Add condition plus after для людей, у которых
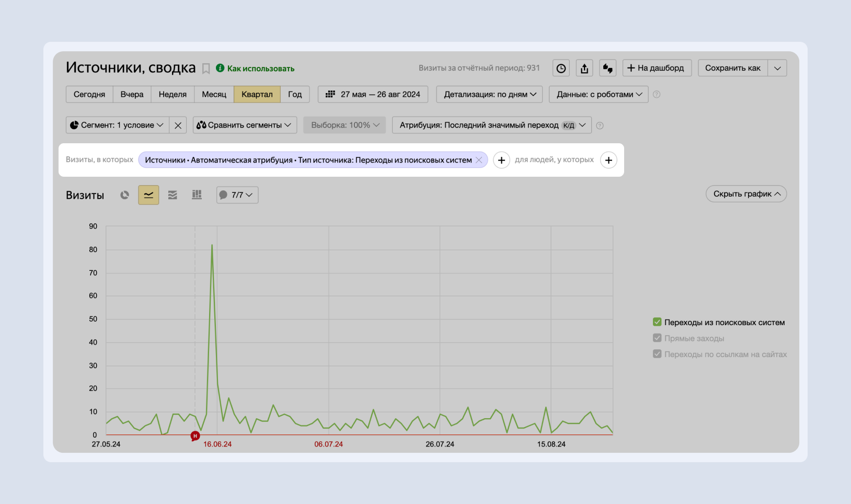 pyautogui.click(x=608, y=160)
